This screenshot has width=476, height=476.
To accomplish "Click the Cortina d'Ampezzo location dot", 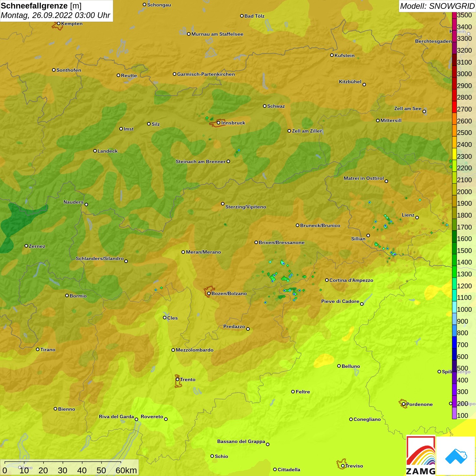I will 327,280.
